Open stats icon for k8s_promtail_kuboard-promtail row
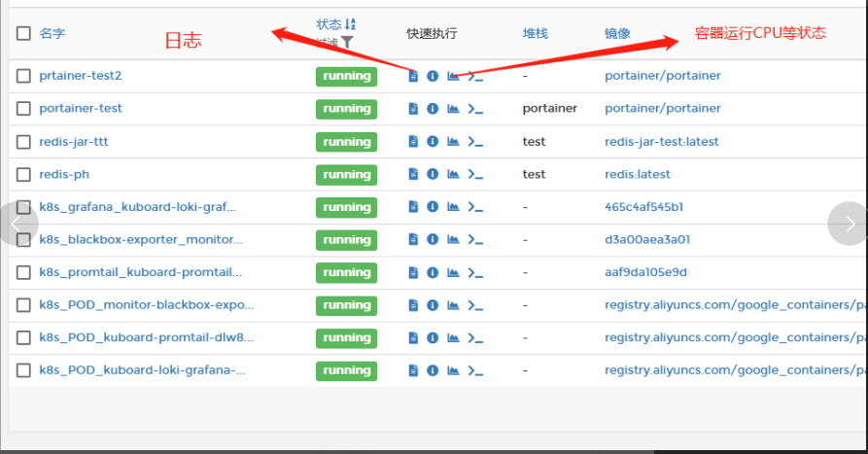 point(453,272)
